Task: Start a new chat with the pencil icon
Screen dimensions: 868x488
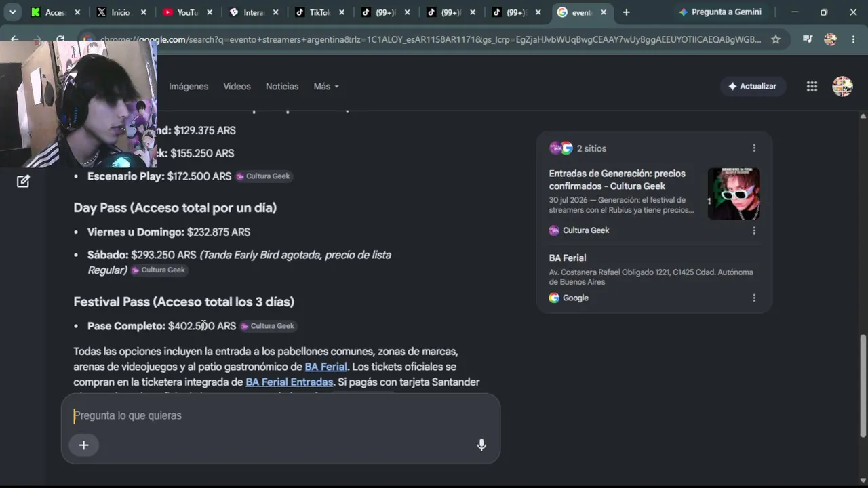Action: pos(23,181)
